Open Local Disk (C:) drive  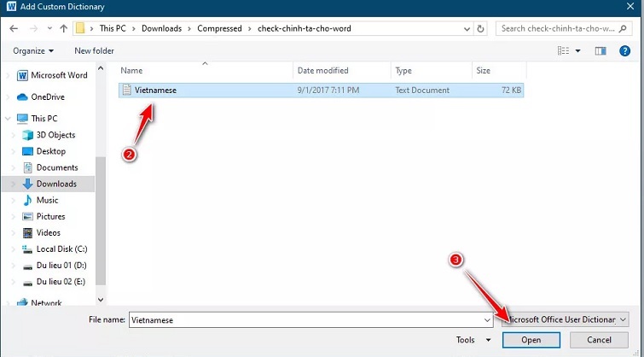point(61,249)
